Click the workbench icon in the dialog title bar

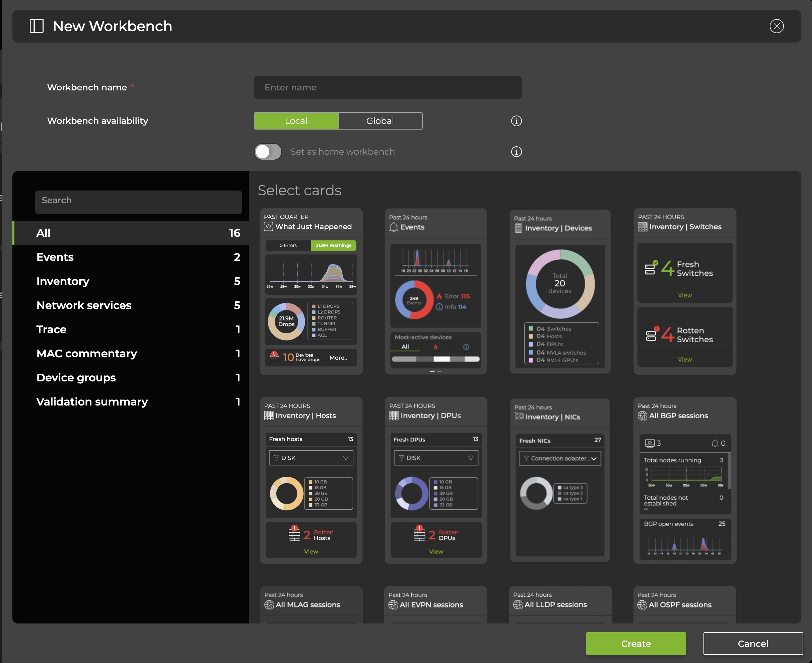click(37, 26)
